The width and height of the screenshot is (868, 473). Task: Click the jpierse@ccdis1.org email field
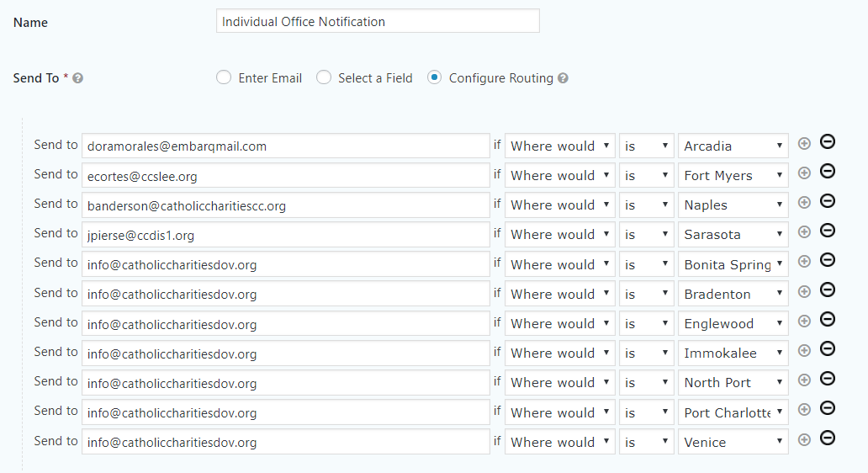click(x=285, y=235)
